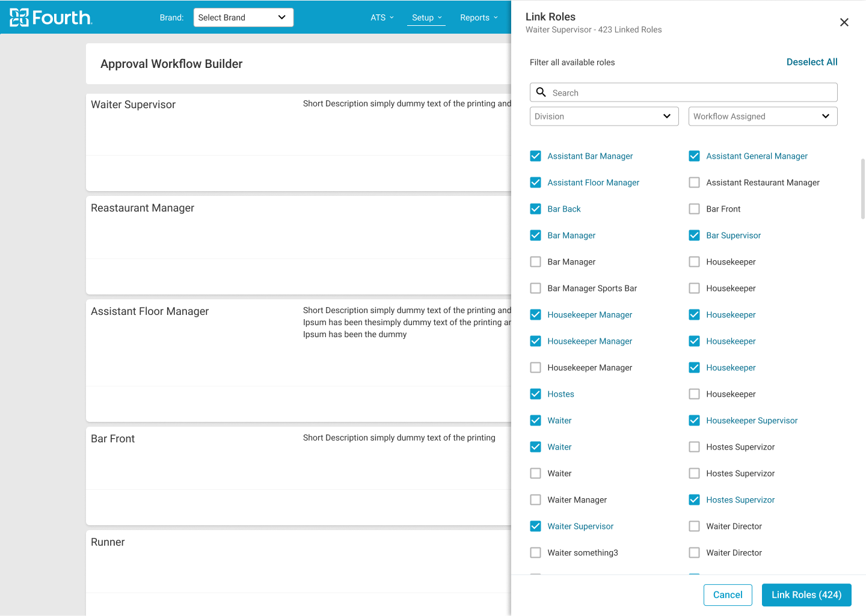Tick the Bar Manager Sports Bar checkbox
Screen dimensions: 866x616
[535, 288]
